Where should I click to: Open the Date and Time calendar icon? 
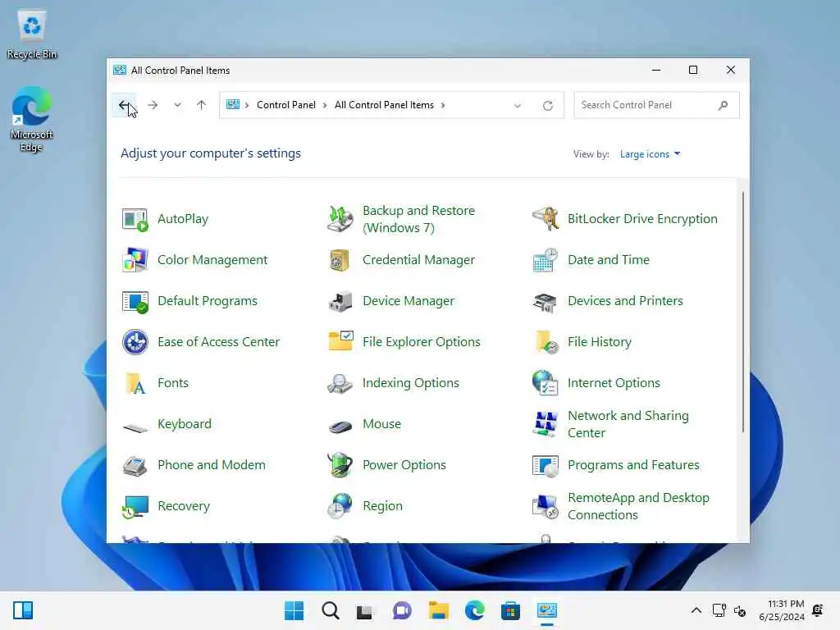point(546,260)
